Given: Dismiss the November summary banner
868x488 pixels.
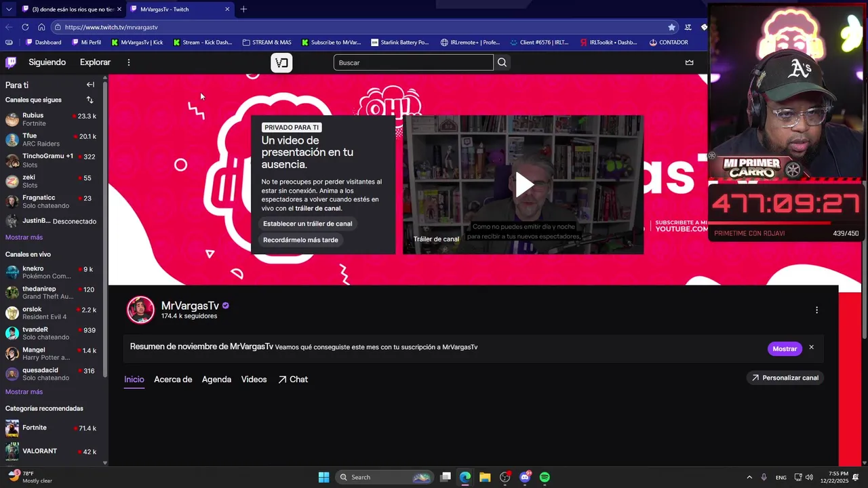Looking at the screenshot, I should (811, 348).
